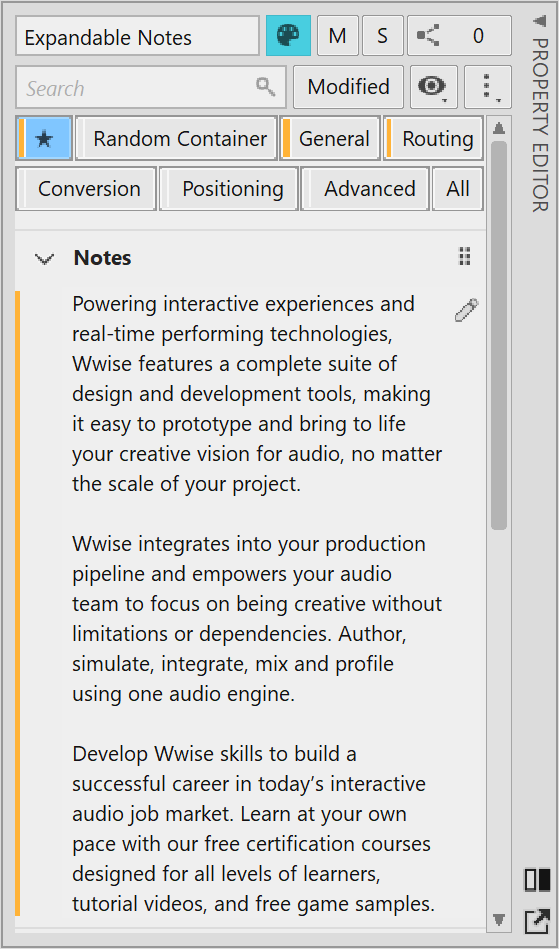Click the vertical scrollbar thumb

[x=499, y=335]
